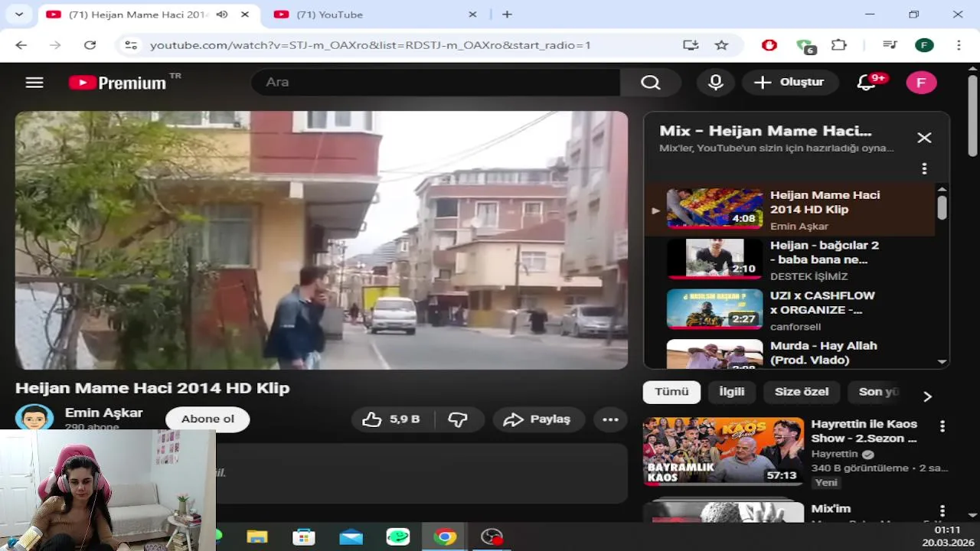
Task: Click the Ara search field
Action: pyautogui.click(x=436, y=83)
